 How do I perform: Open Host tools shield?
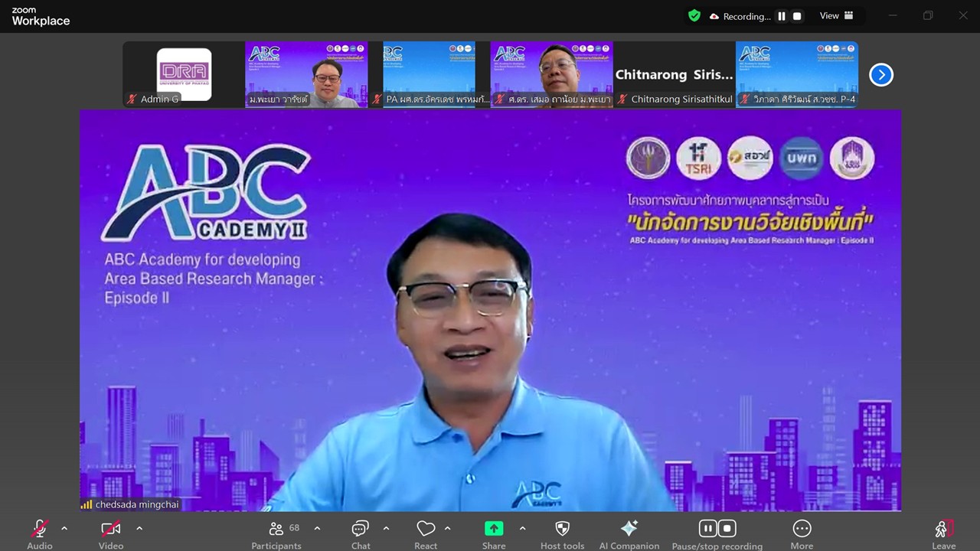coord(562,529)
